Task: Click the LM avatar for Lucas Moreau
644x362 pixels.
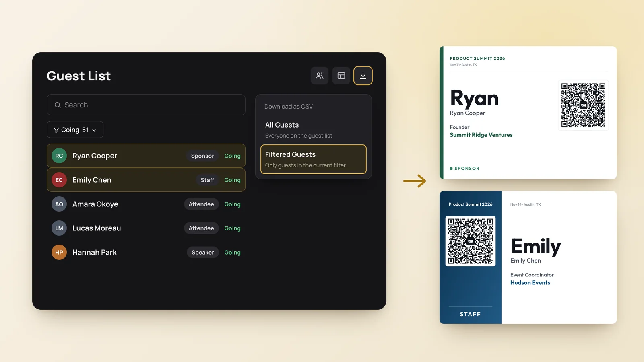Action: pos(59,228)
